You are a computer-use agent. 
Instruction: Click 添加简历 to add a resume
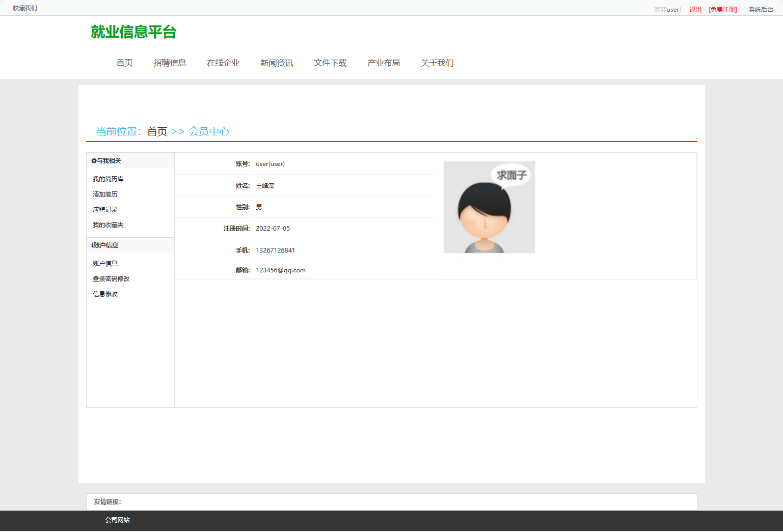pos(104,194)
